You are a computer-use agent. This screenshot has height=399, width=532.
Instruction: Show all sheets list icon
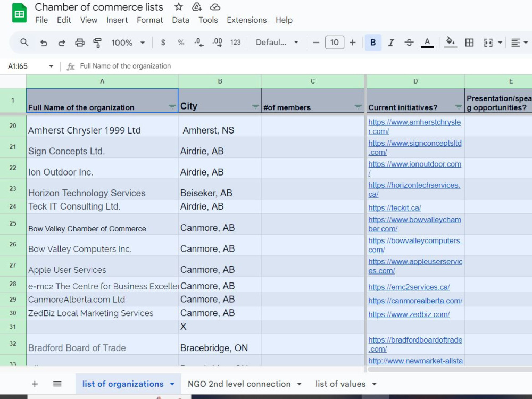[57, 384]
